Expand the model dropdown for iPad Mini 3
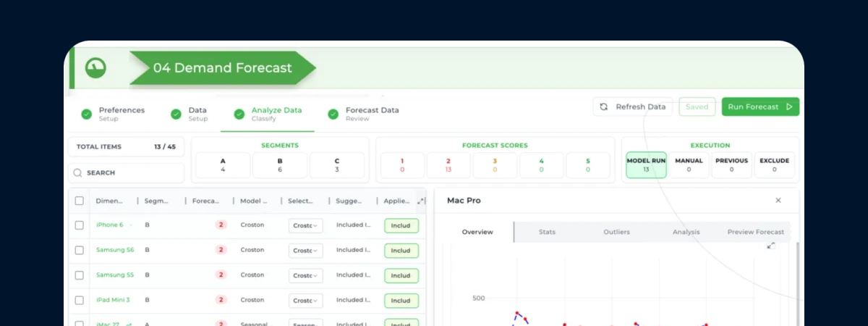 [306, 300]
